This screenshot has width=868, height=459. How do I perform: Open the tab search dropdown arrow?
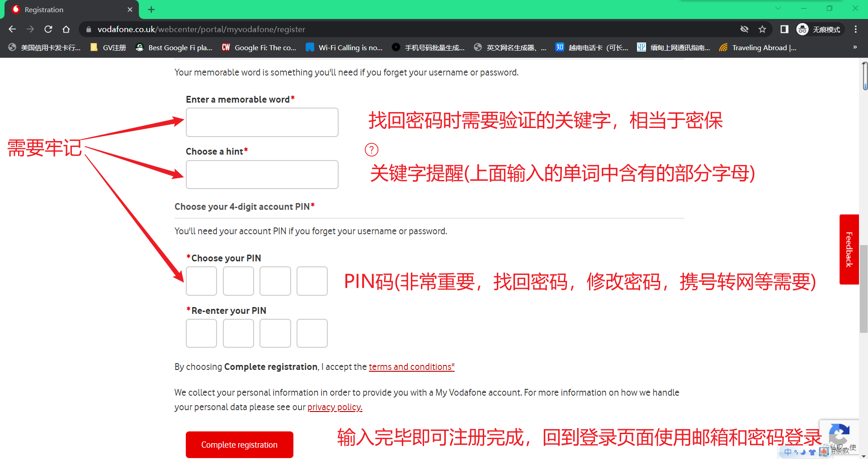coord(778,8)
